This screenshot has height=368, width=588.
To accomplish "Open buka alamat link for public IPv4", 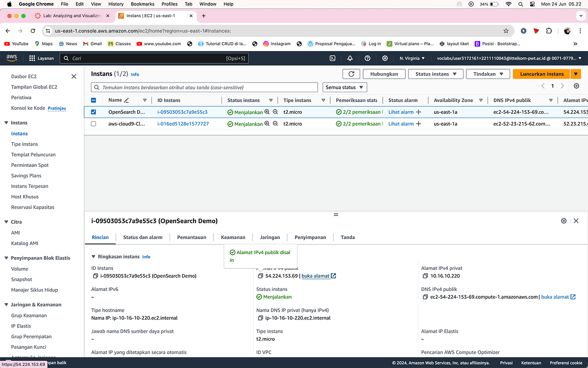I will tap(316, 276).
